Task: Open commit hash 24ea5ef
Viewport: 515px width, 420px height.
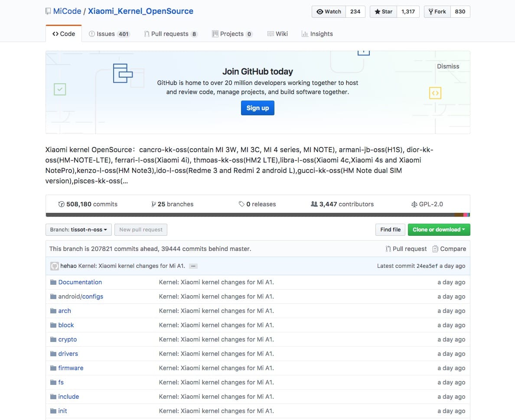Action: coord(427,266)
